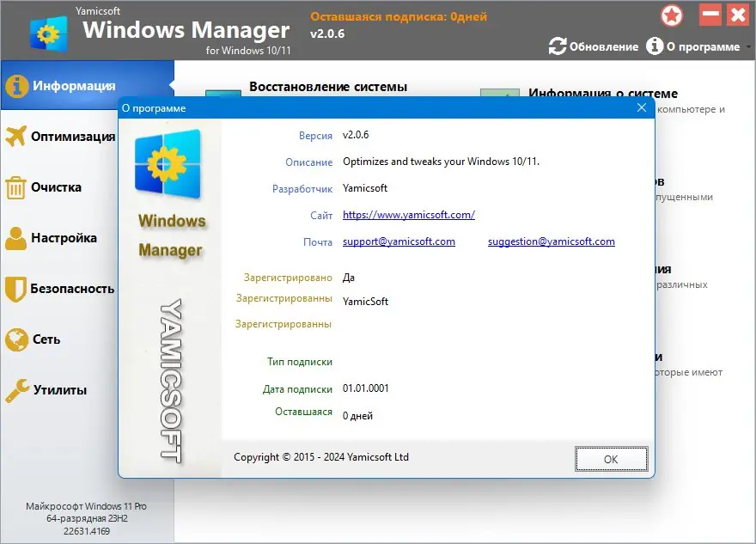The image size is (756, 544).
Task: Click the subscription date 01.01.0001
Action: [x=365, y=388]
